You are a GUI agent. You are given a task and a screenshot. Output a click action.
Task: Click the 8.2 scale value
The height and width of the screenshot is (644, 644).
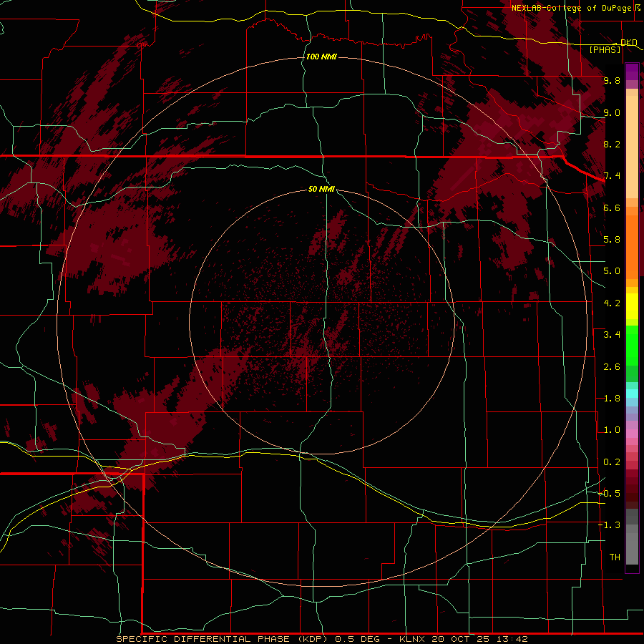[612, 144]
